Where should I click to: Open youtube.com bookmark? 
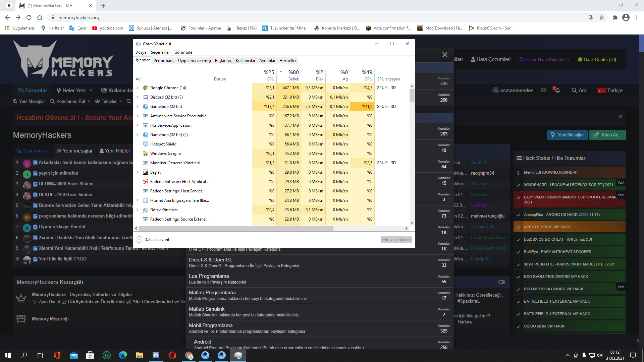click(x=108, y=28)
